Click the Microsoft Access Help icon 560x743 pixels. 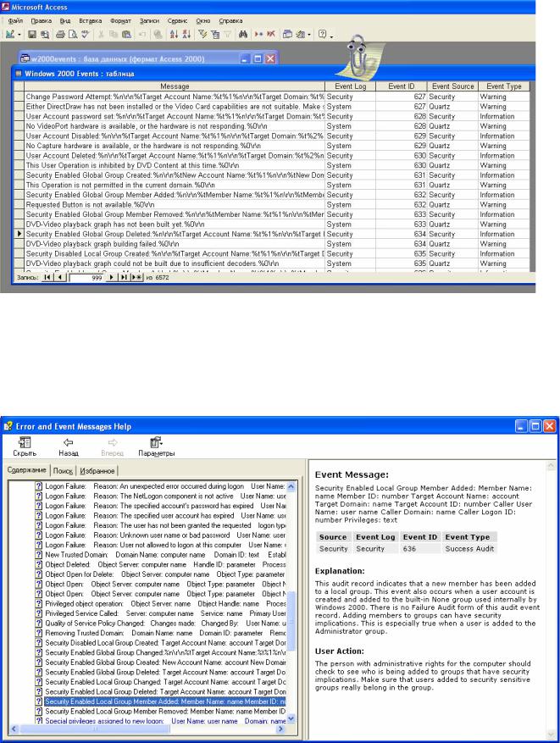pos(322,34)
